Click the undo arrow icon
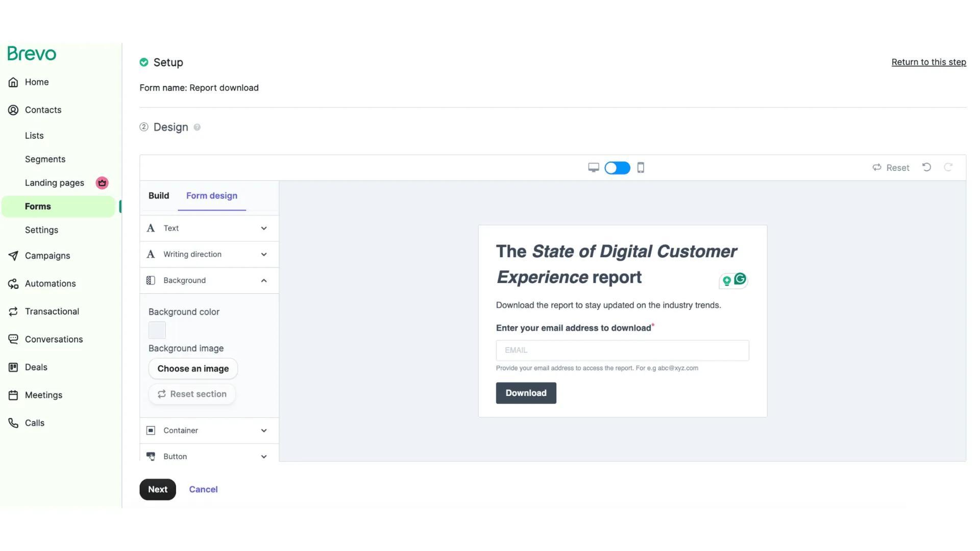980x551 pixels. (x=926, y=167)
